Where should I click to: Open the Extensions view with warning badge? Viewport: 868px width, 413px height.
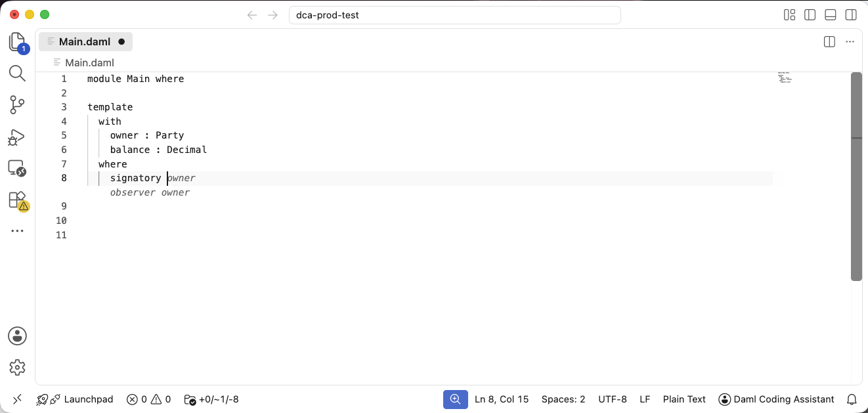click(x=17, y=201)
